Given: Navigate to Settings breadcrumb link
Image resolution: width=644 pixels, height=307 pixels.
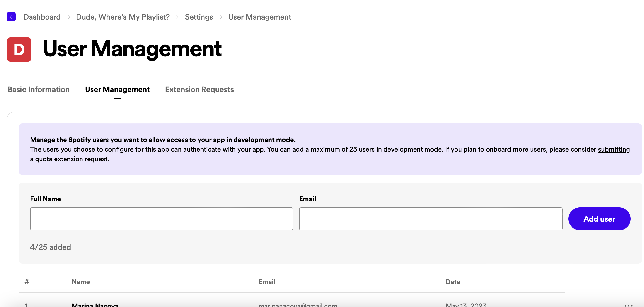Looking at the screenshot, I should 199,17.
